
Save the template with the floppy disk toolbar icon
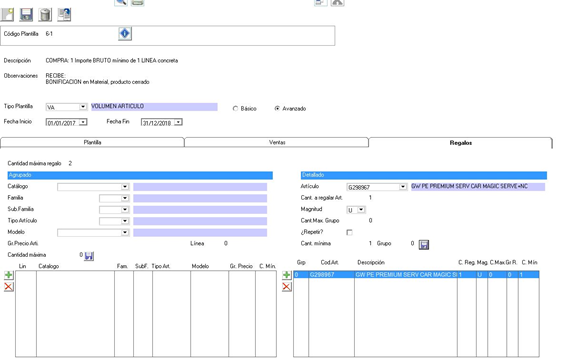tap(26, 15)
